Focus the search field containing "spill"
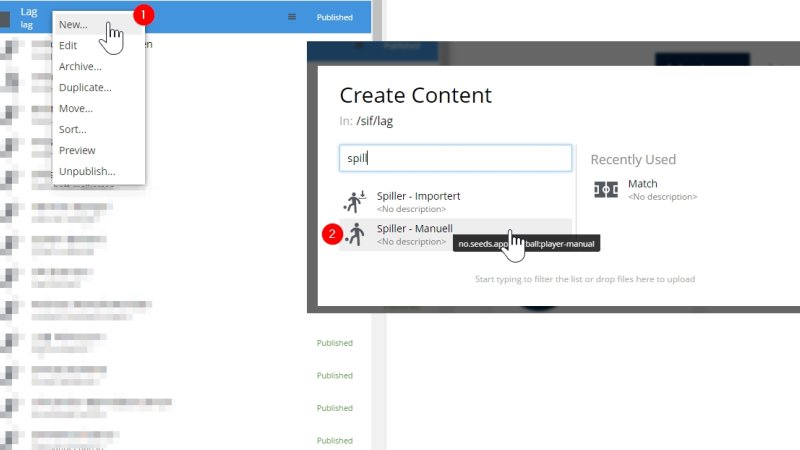Viewport: 800px width, 450px height. click(455, 158)
